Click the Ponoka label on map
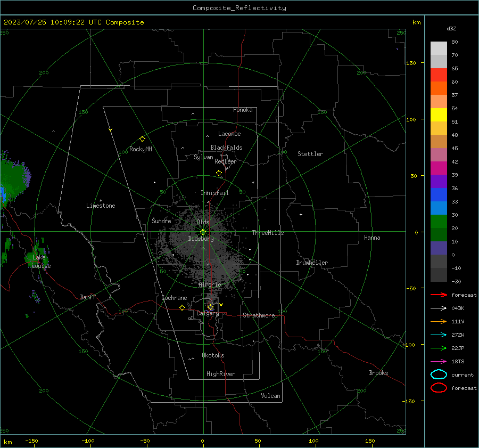This screenshot has width=479, height=448. coord(243,110)
